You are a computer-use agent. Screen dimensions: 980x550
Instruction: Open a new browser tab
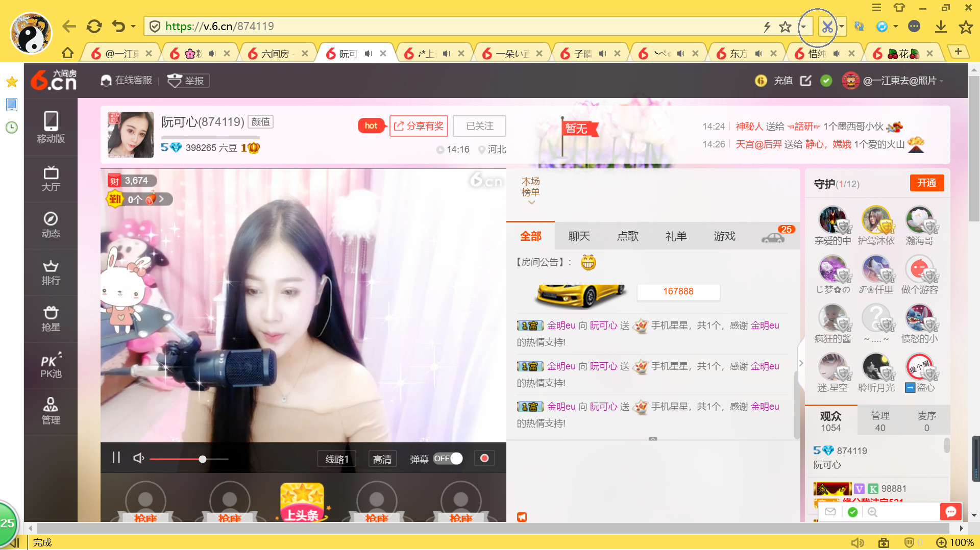[958, 52]
